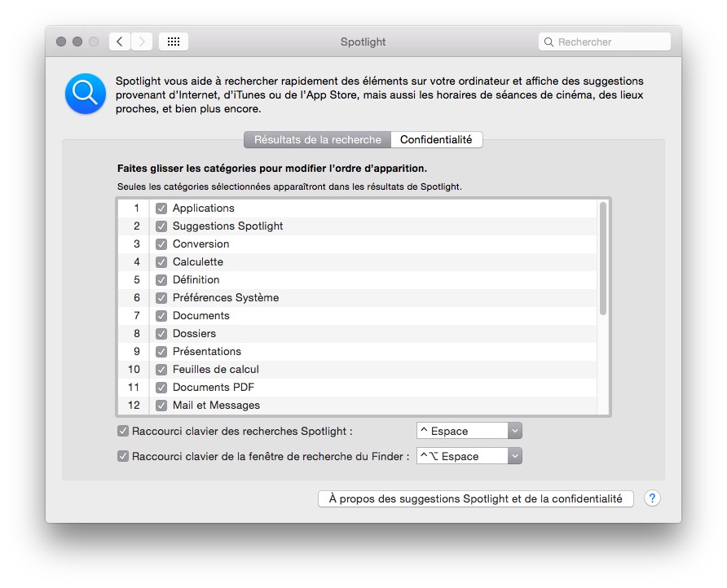
Task: Click the window close button
Action: (61, 42)
